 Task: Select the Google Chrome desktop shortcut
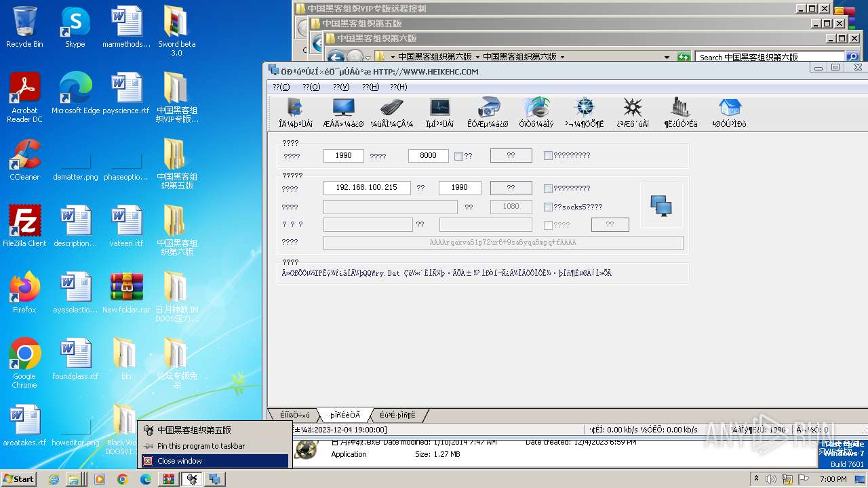click(25, 363)
